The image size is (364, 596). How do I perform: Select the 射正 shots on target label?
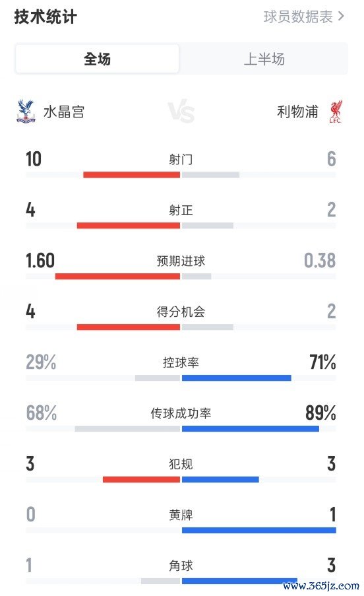[x=181, y=210]
